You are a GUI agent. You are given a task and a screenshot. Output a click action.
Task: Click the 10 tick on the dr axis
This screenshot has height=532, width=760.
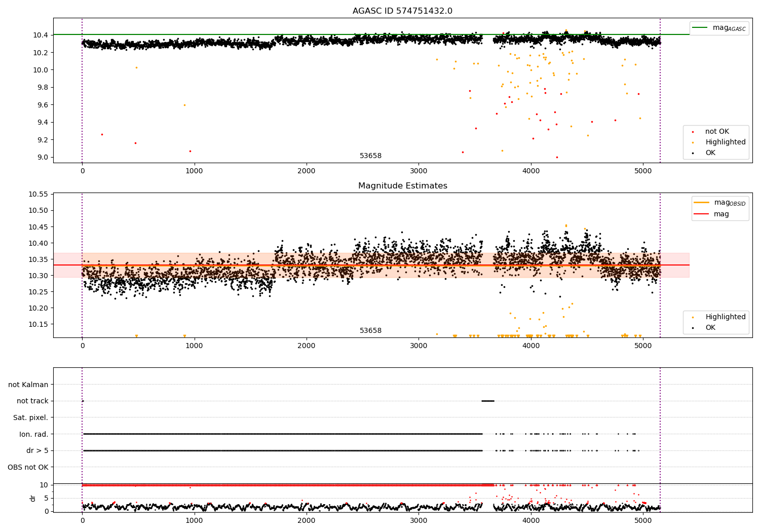[x=44, y=485]
